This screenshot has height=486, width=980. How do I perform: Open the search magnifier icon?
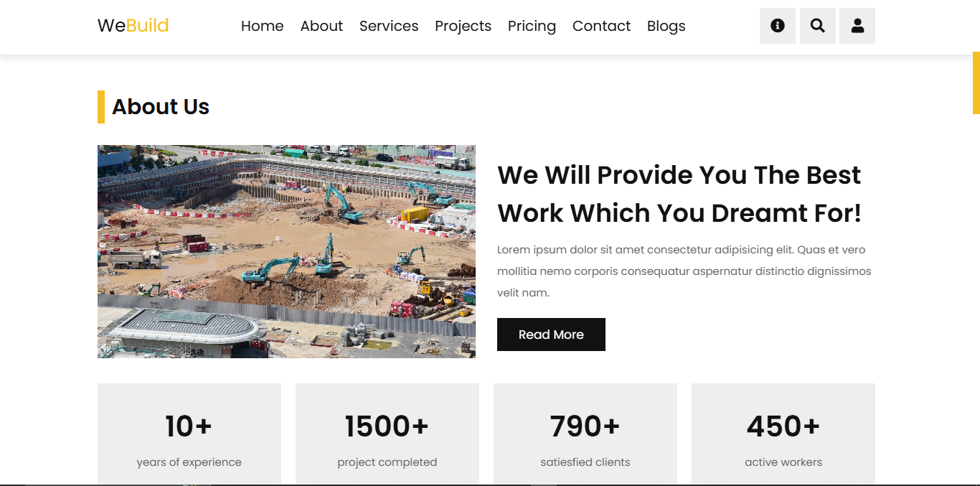click(x=818, y=26)
